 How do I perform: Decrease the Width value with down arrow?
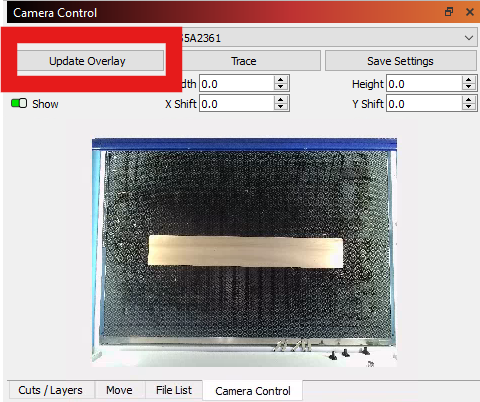[281, 87]
